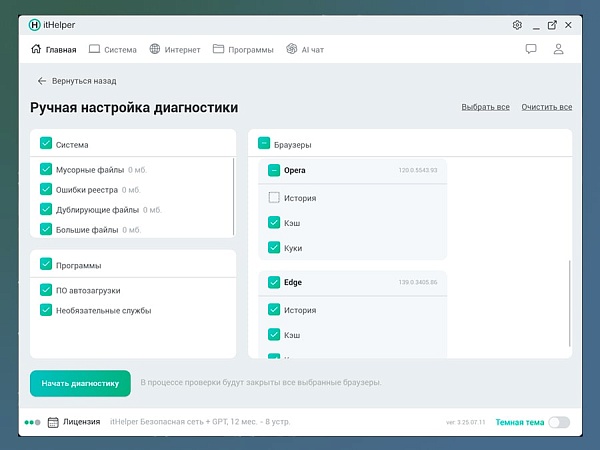Toggle the Темная тема switch
The height and width of the screenshot is (450, 600).
tap(559, 422)
